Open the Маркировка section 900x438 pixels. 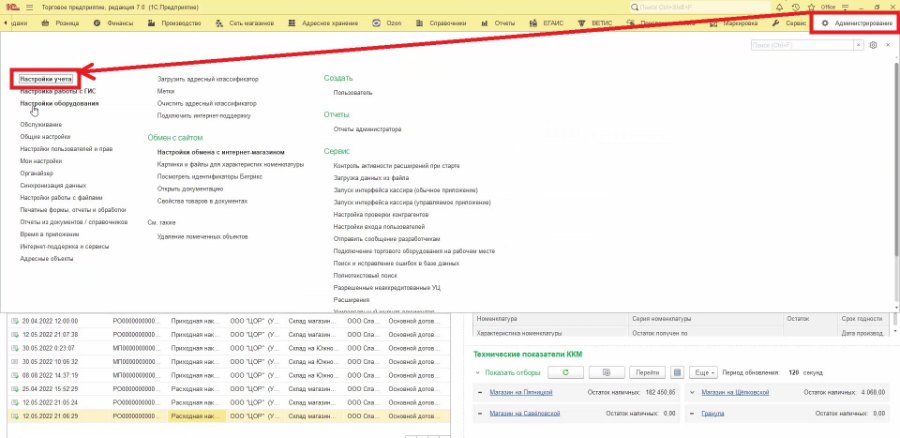coord(734,24)
